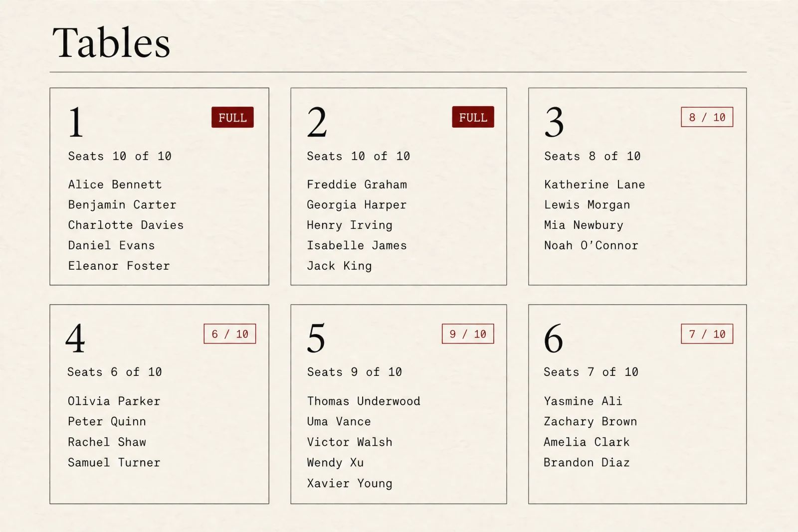Click guest Katherine Lane
Screen dimensions: 798x532
[x=595, y=184]
